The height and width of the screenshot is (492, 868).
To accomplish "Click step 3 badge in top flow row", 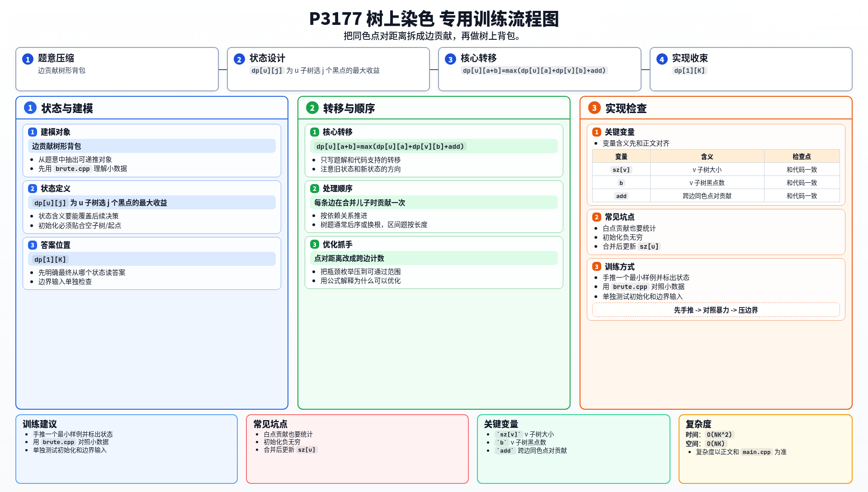I will (x=450, y=59).
